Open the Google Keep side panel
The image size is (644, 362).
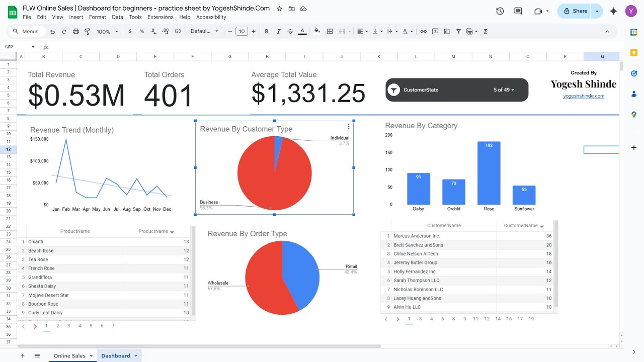pyautogui.click(x=634, y=52)
